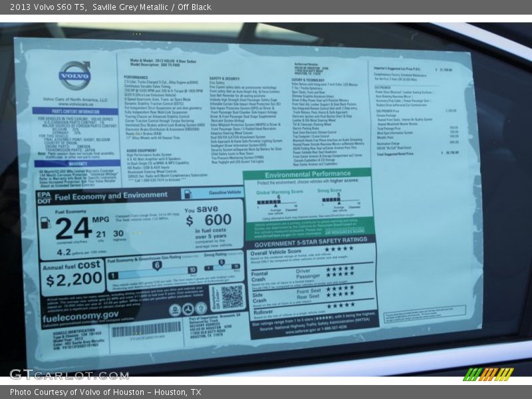Click the 'Gasoline Vehicle' label

coord(225,192)
